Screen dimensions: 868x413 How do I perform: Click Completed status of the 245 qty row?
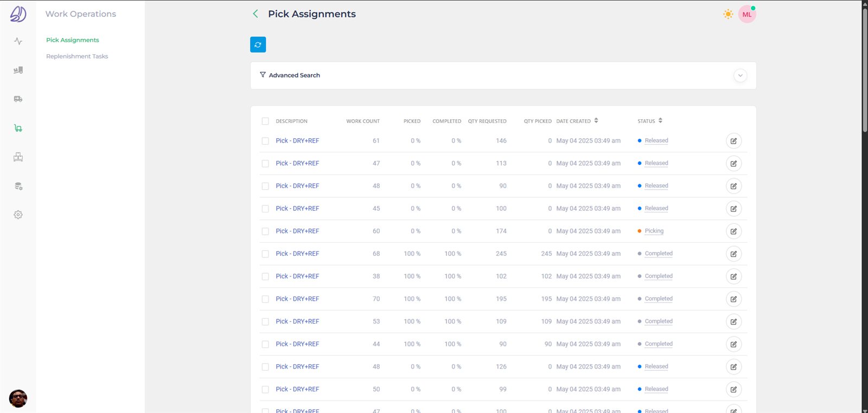pos(659,254)
